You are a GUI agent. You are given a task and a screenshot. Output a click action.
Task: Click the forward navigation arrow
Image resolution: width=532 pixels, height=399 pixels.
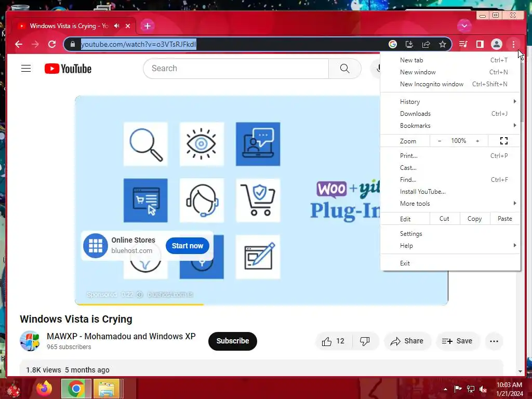35,44
